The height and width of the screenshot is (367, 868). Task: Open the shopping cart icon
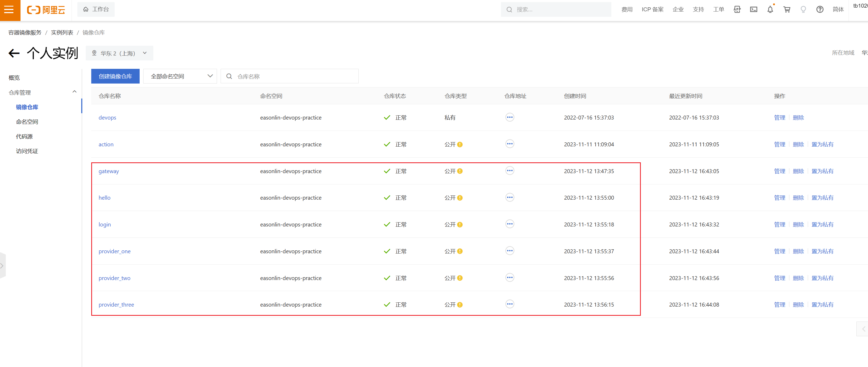[x=786, y=9]
